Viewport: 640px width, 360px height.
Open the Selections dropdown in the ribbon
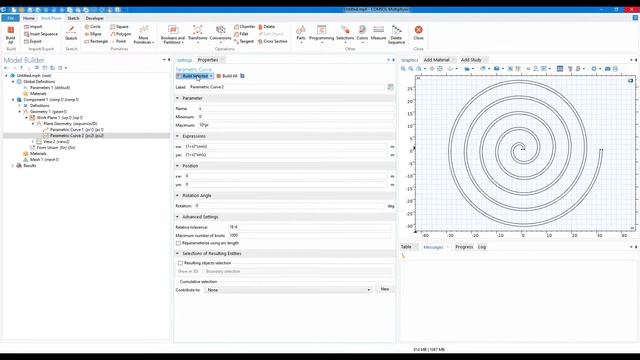[x=345, y=35]
